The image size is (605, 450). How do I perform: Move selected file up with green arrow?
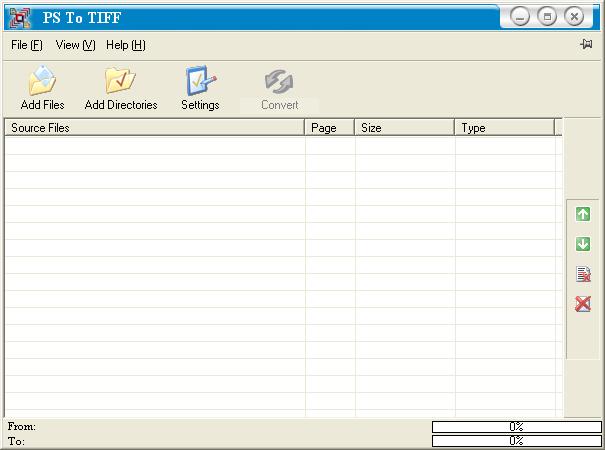tap(583, 214)
